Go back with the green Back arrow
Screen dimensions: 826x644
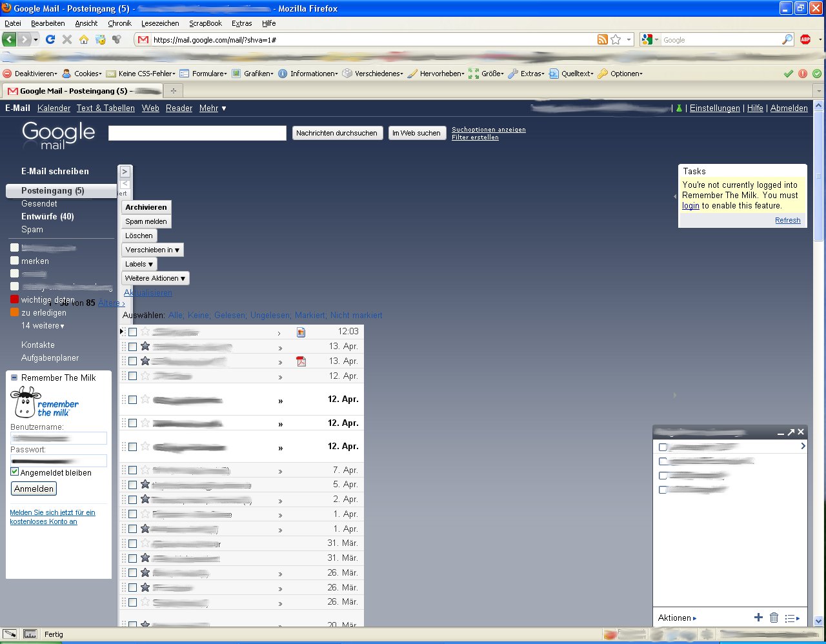point(9,39)
